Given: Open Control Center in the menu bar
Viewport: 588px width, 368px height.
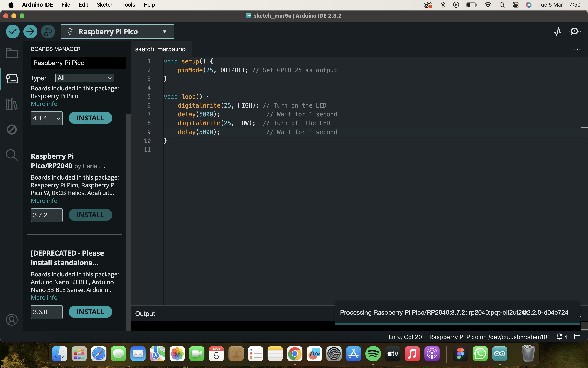Looking at the screenshot, I should (x=516, y=5).
